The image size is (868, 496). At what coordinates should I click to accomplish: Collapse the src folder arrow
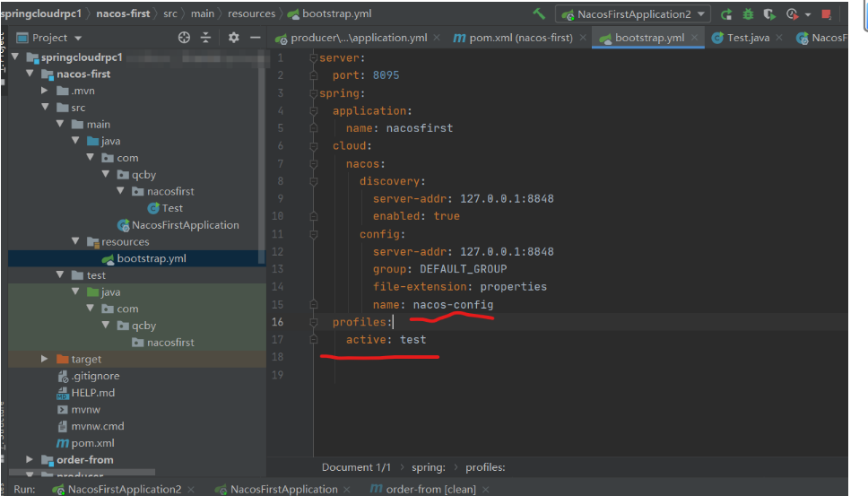45,108
